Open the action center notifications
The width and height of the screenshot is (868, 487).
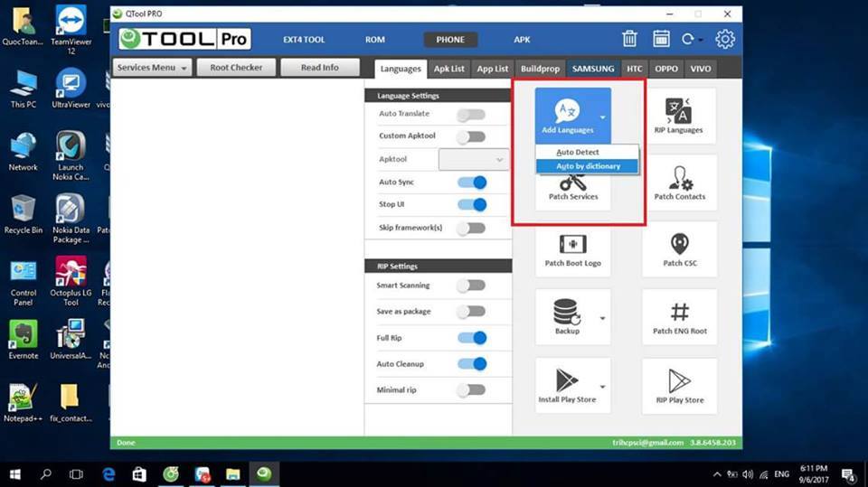coord(849,474)
